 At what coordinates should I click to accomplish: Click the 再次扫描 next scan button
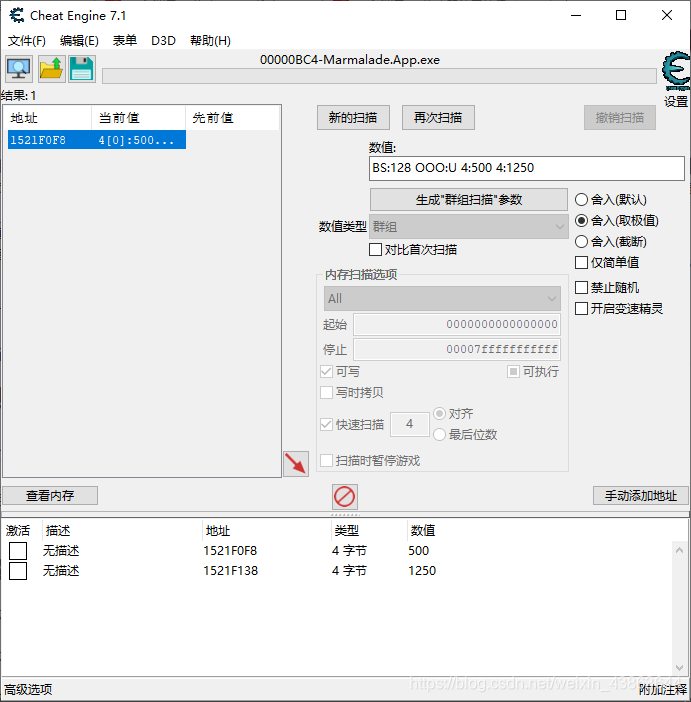(x=438, y=118)
